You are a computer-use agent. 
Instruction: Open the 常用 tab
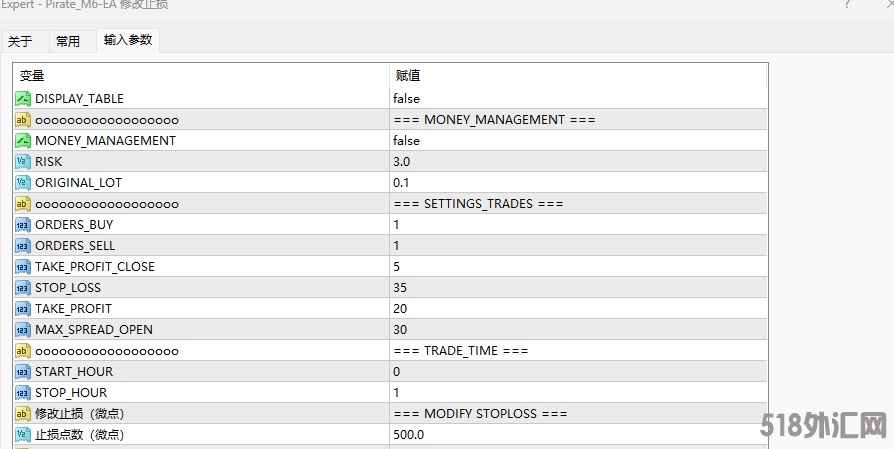(68, 41)
